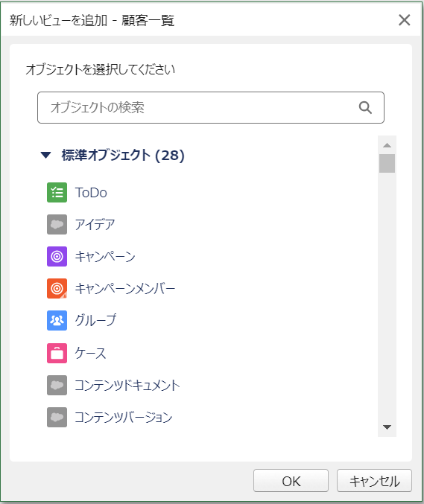Close the 新しいビューを追加 dialog

(405, 20)
